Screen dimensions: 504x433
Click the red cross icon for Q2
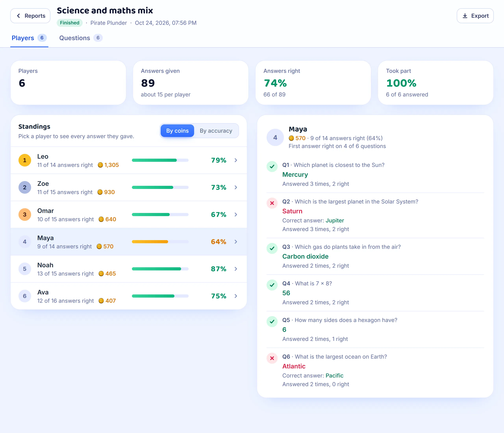[x=272, y=203]
